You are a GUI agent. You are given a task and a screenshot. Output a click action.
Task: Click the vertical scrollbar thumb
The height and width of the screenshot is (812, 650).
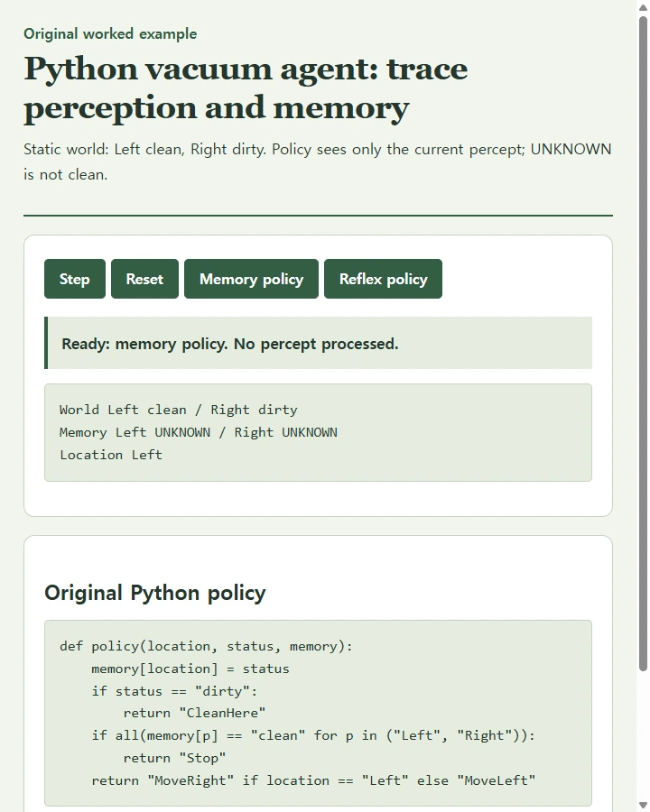pyautogui.click(x=643, y=344)
